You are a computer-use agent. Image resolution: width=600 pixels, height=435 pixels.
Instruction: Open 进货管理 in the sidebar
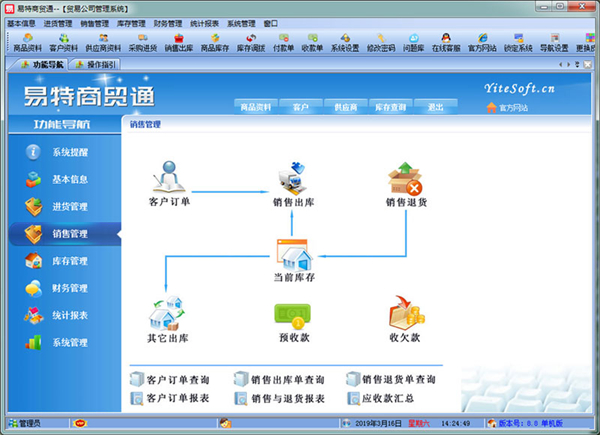(x=64, y=207)
